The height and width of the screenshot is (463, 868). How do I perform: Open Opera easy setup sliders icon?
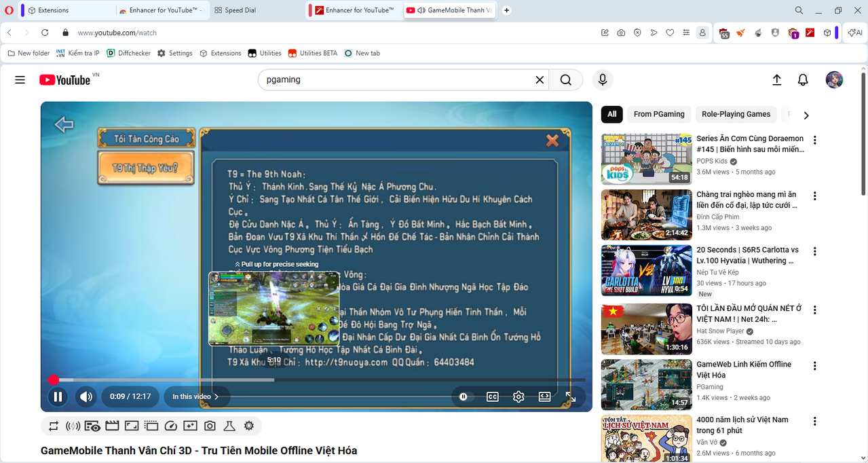click(686, 33)
